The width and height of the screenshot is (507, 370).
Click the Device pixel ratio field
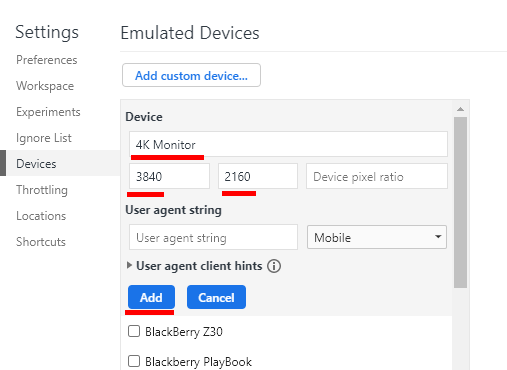pos(377,176)
